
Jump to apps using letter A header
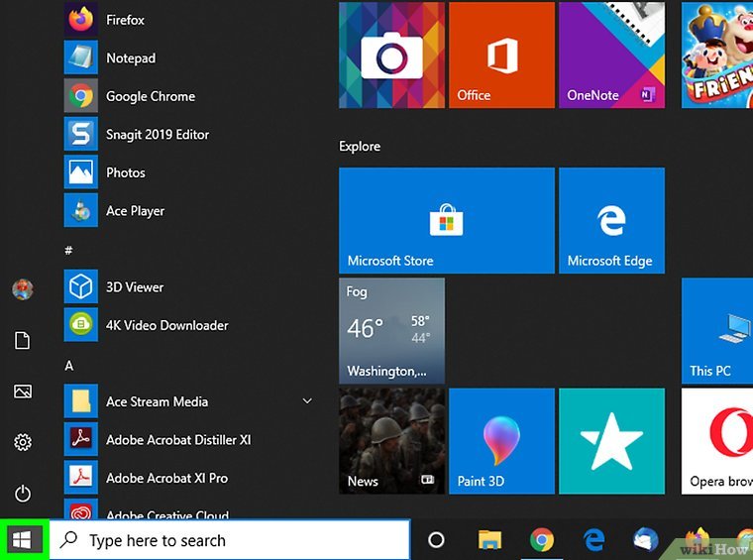[x=69, y=366]
